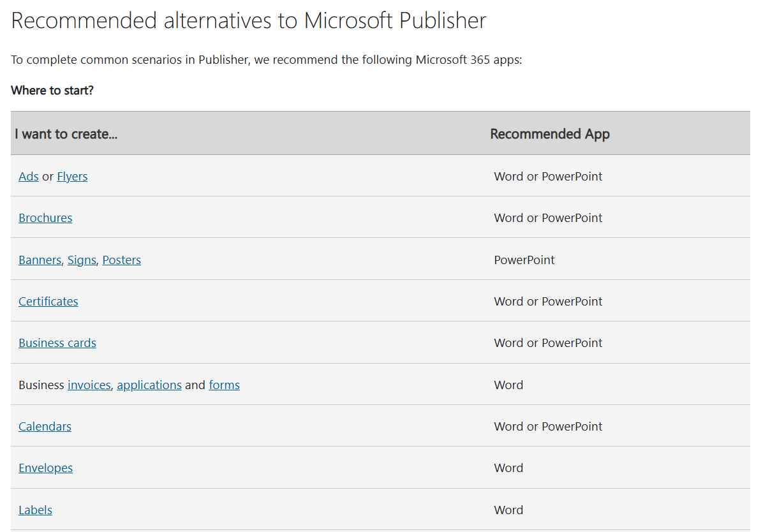The height and width of the screenshot is (532, 763).
Task: Follow the Certificates link
Action: click(48, 301)
